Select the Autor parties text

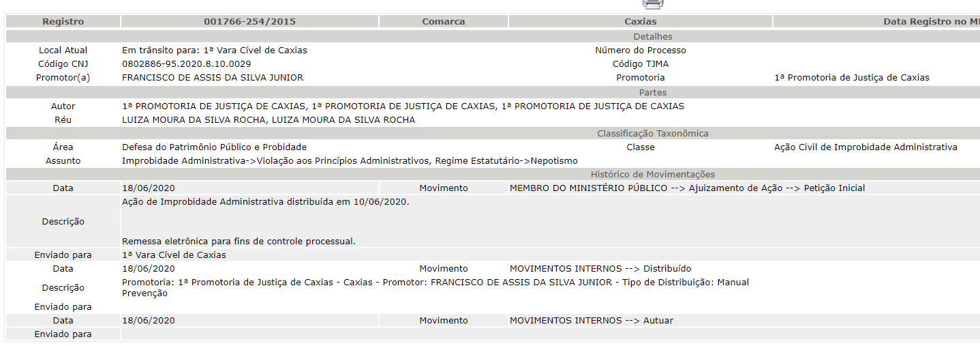click(x=403, y=106)
